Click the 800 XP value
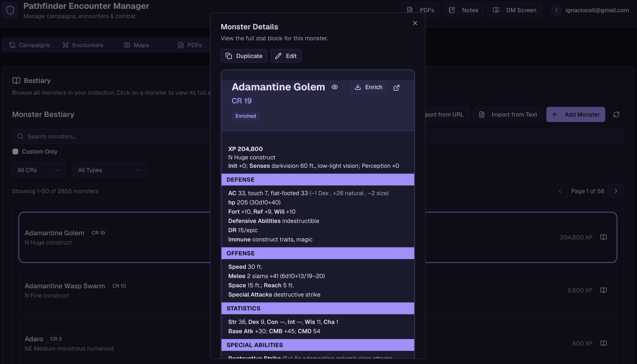 [x=582, y=344]
